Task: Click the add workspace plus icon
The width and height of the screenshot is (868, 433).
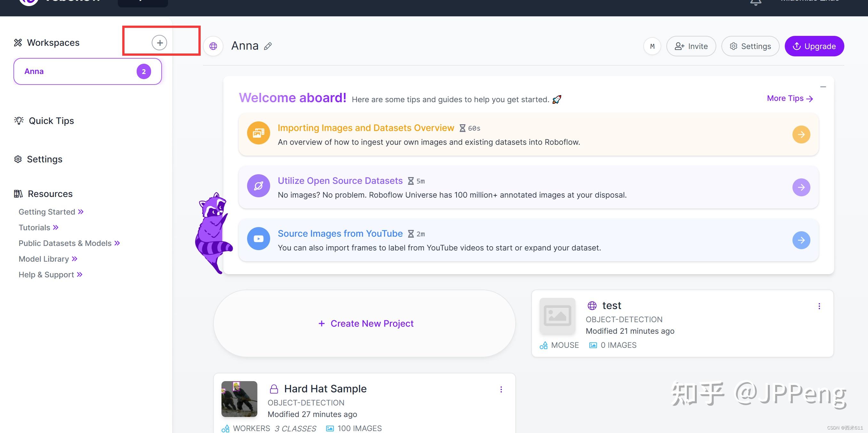Action: point(159,43)
